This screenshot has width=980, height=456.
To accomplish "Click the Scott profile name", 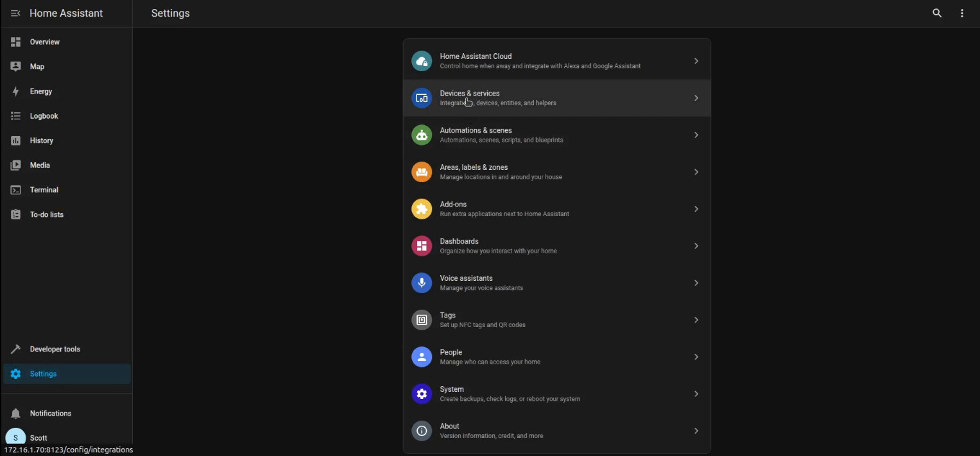I will coord(39,438).
